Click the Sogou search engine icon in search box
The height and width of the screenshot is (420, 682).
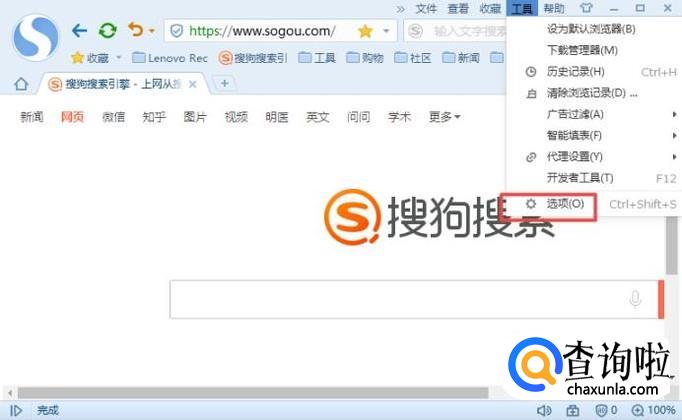click(x=415, y=31)
